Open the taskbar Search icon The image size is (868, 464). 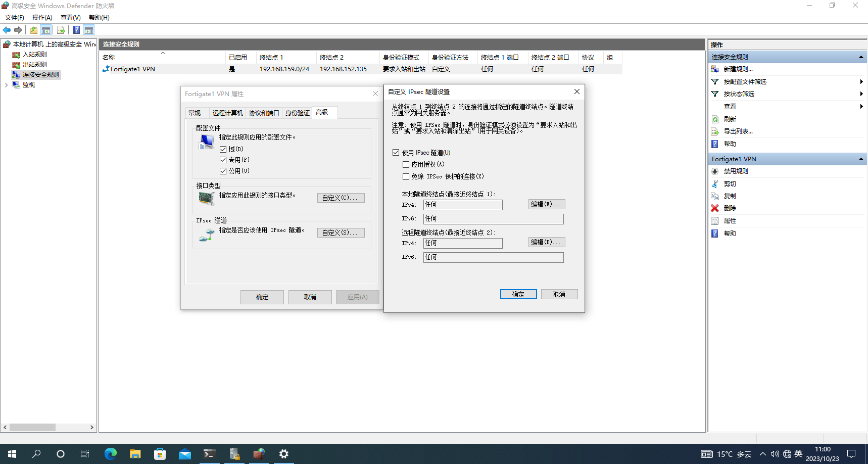pos(36,454)
